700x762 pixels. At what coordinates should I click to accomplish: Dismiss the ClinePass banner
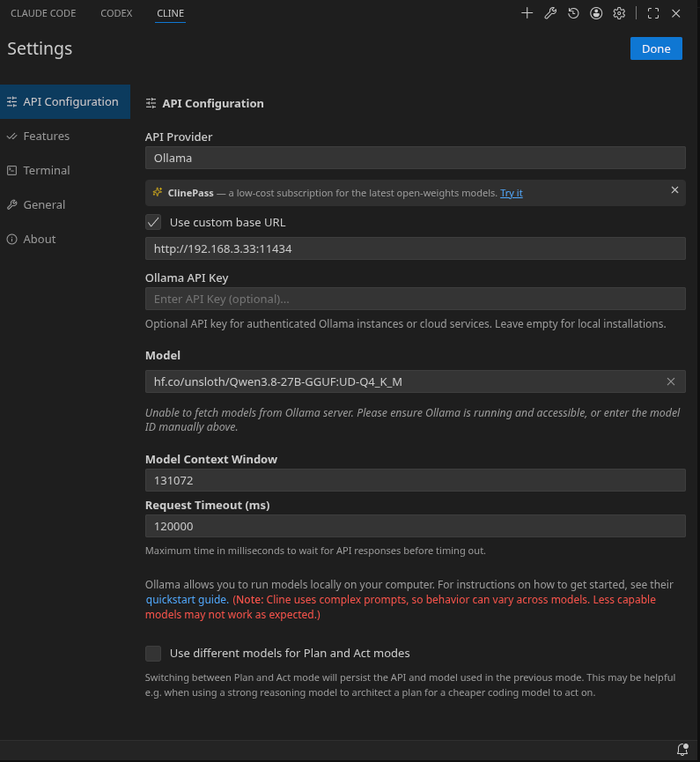click(x=674, y=190)
